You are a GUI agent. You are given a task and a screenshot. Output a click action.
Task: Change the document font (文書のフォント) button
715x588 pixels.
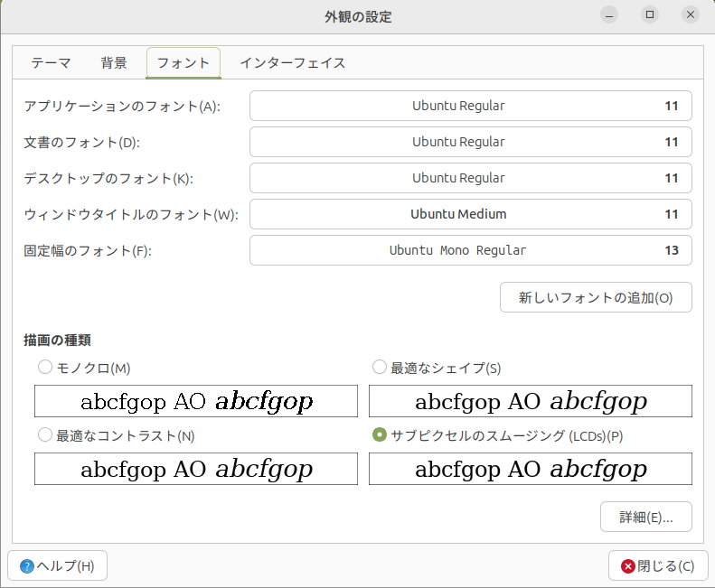pos(471,142)
